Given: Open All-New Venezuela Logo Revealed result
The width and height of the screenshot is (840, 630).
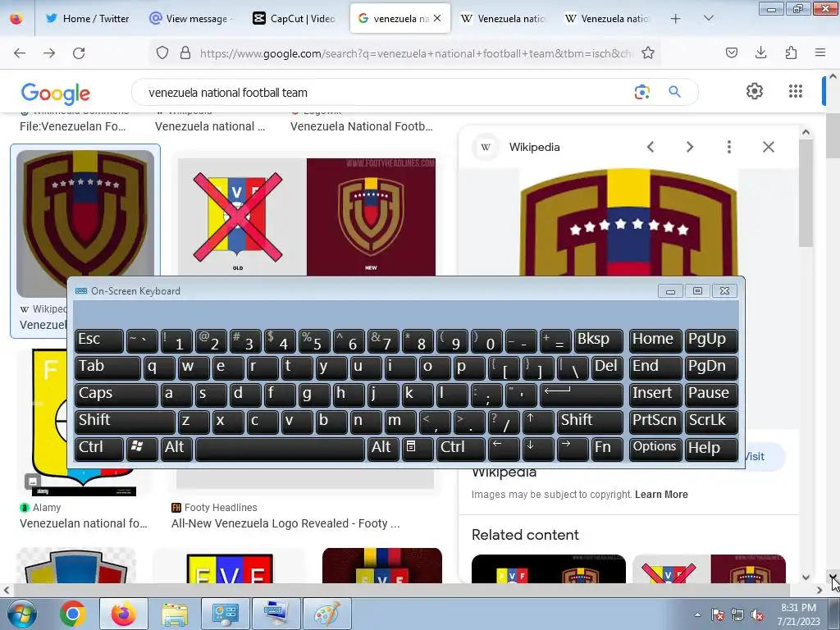Looking at the screenshot, I should (x=285, y=523).
